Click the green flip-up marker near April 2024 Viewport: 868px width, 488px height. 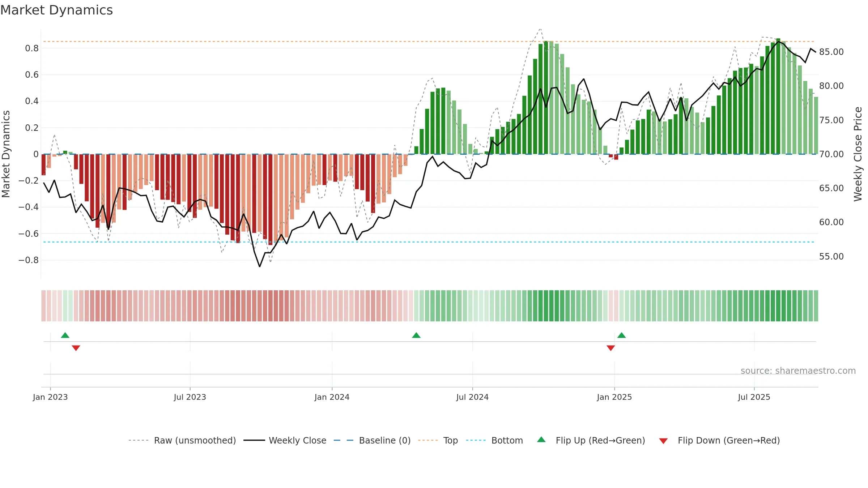(416, 335)
